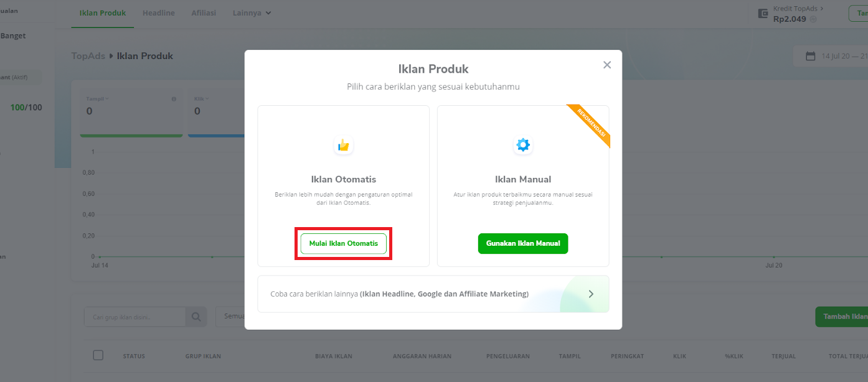
Task: Click the Rekomendasi ribbon badge
Action: tap(590, 124)
